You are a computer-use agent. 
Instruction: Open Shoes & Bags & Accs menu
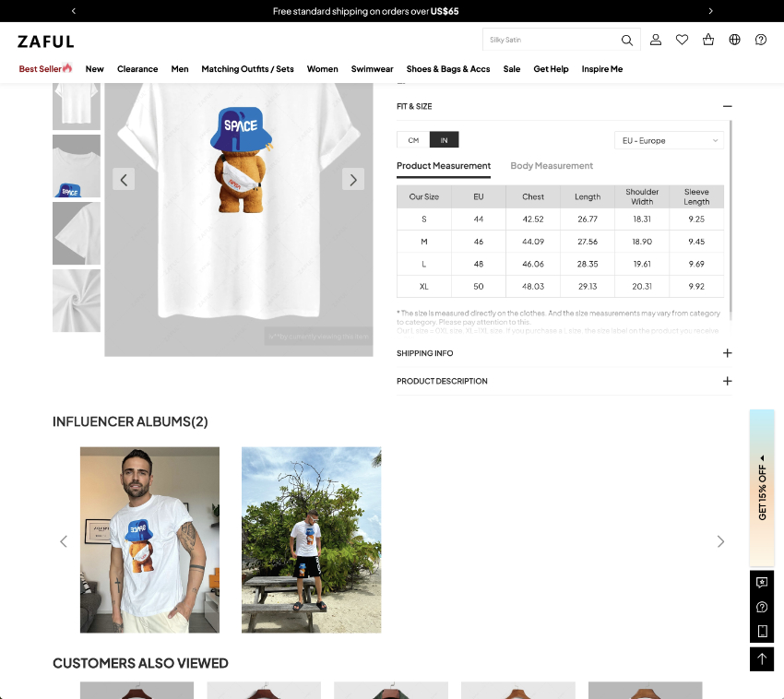(448, 69)
